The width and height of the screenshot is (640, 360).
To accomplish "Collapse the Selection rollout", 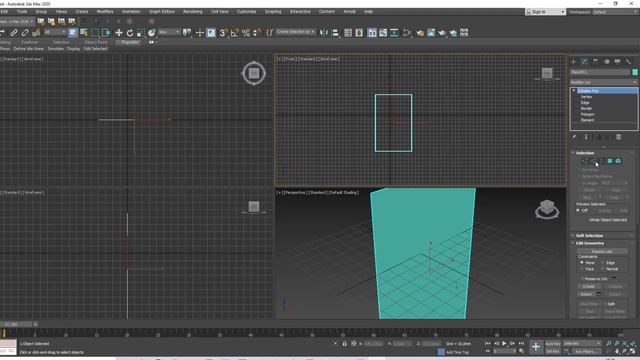I will tap(584, 153).
